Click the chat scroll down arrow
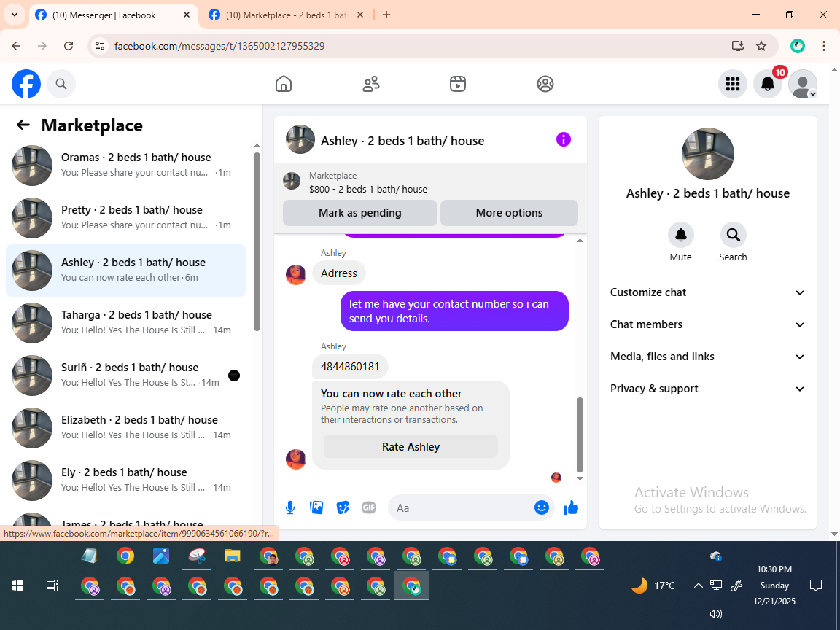840x630 pixels. (580, 478)
